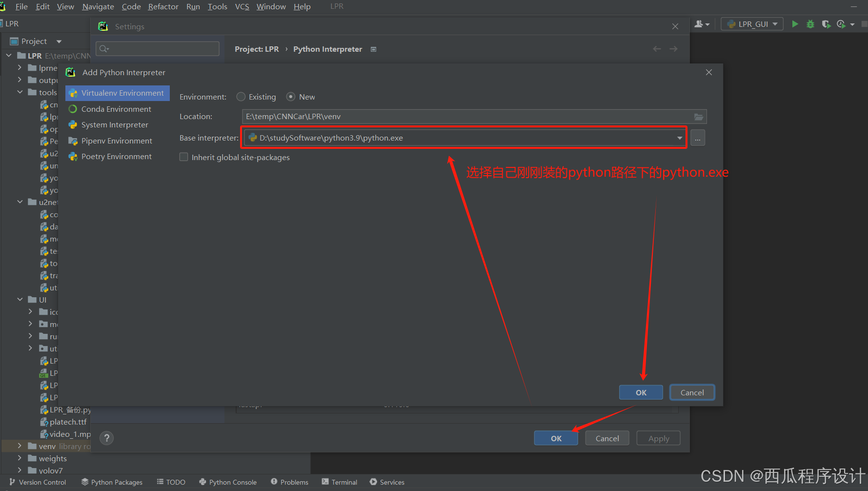Screen dimensions: 868x491
Task: Click Project: LPR breadcrumb in Settings
Action: coord(257,49)
